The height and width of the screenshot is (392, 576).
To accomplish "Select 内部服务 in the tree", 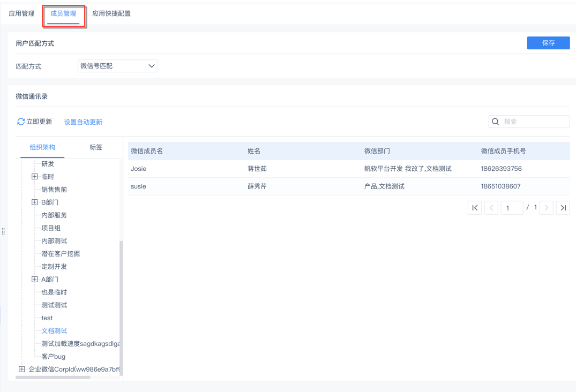I will point(54,215).
